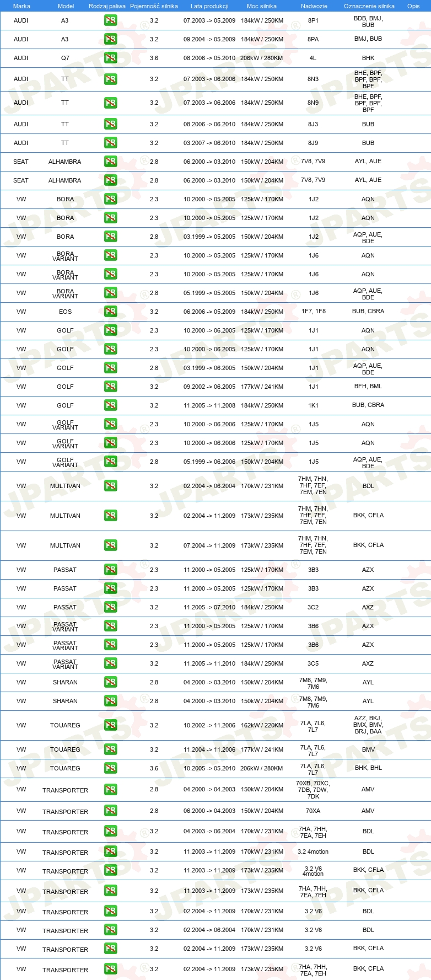Click the Lata produkcji column header
Screen dimensions: 431x980
click(x=209, y=6)
